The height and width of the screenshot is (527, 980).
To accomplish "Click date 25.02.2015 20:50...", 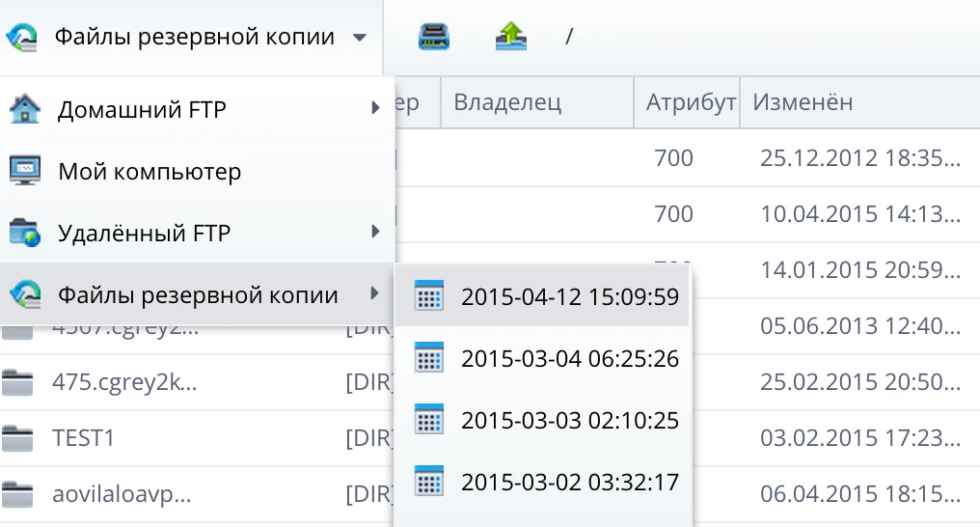I will coord(860,382).
